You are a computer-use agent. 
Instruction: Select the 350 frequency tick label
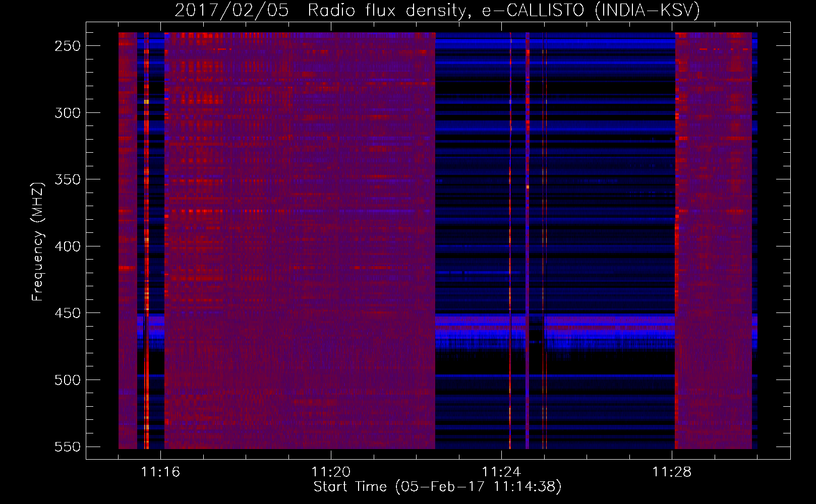(x=68, y=179)
